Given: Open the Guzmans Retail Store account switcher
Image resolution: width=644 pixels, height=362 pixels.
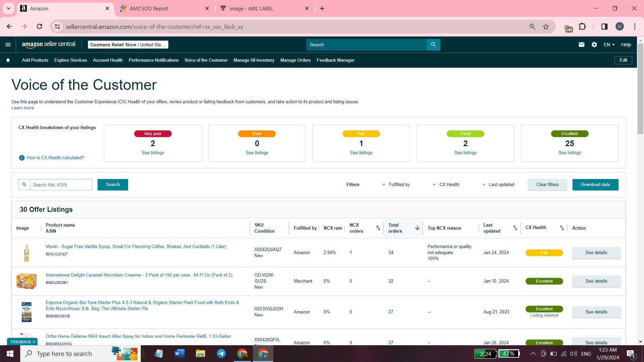Looking at the screenshot, I should (128, 45).
